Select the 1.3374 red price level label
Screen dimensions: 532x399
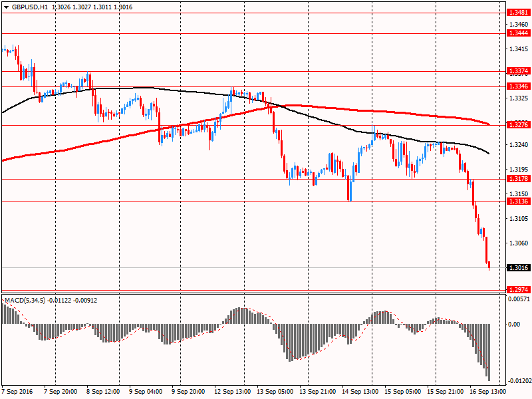(x=518, y=71)
